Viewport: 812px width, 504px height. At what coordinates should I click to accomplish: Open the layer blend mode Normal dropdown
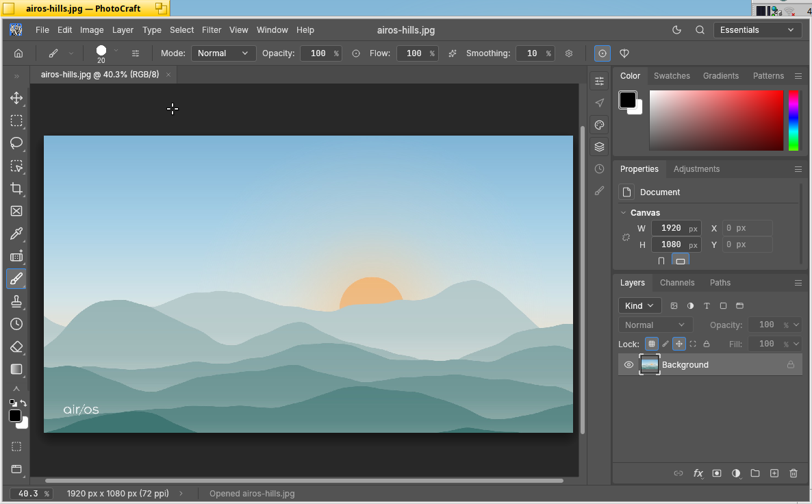[x=655, y=325]
